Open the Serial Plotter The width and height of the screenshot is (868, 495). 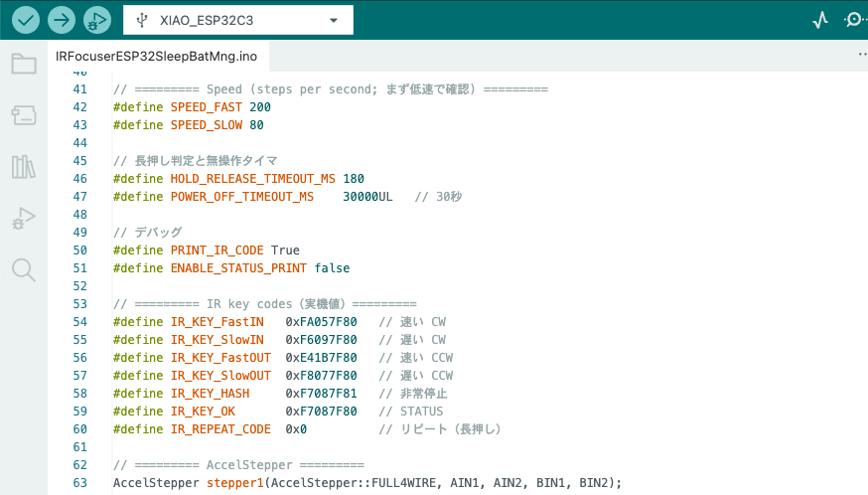pos(820,20)
